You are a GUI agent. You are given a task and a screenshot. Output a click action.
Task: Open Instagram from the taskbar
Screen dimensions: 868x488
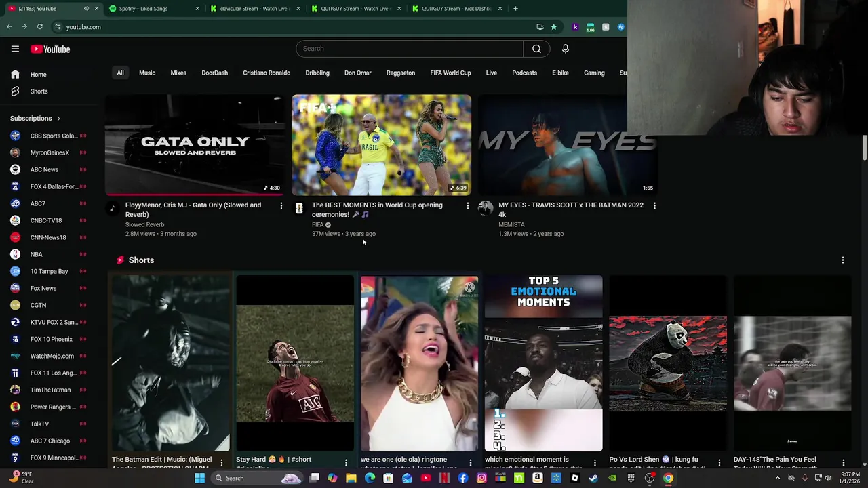click(481, 479)
